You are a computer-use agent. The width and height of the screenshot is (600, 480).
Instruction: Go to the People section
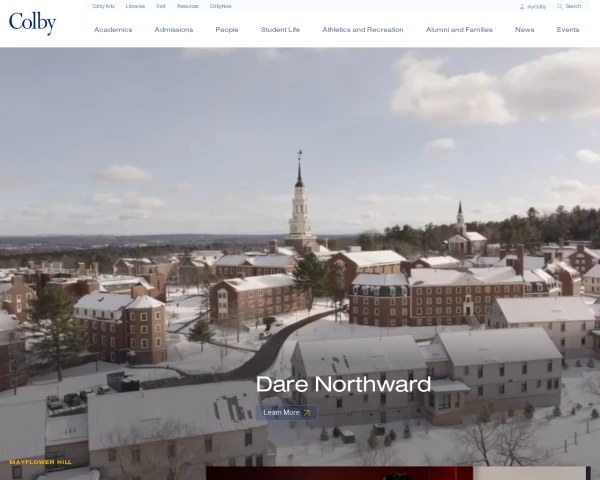pyautogui.click(x=227, y=30)
